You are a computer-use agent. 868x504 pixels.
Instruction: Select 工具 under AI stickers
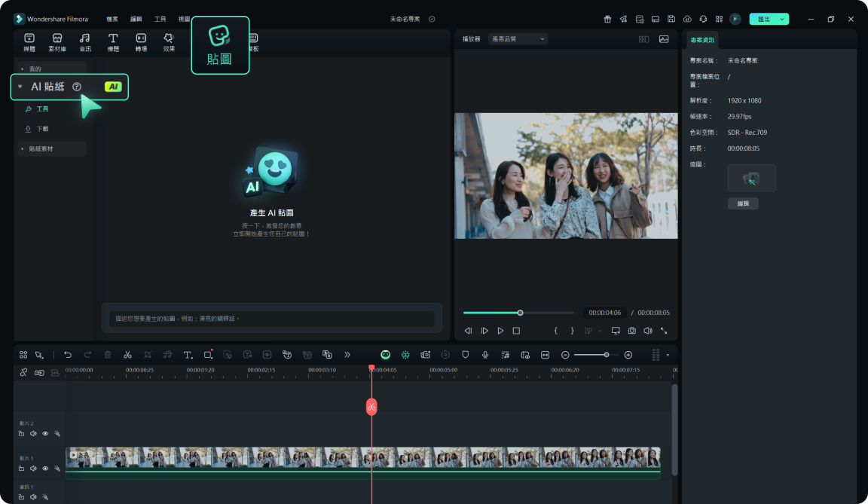click(x=37, y=109)
